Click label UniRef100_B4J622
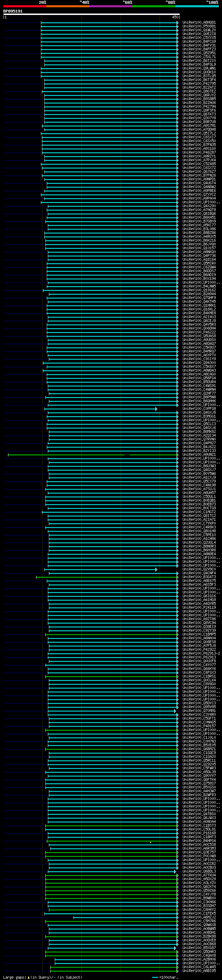Viewport: 222px width, 980px height. click(x=199, y=447)
